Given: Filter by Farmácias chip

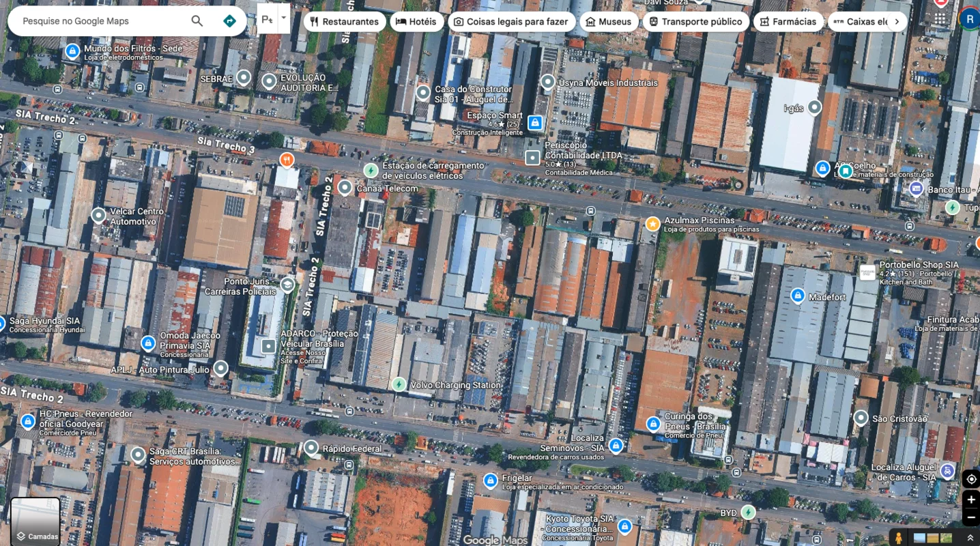Looking at the screenshot, I should pyautogui.click(x=788, y=22).
